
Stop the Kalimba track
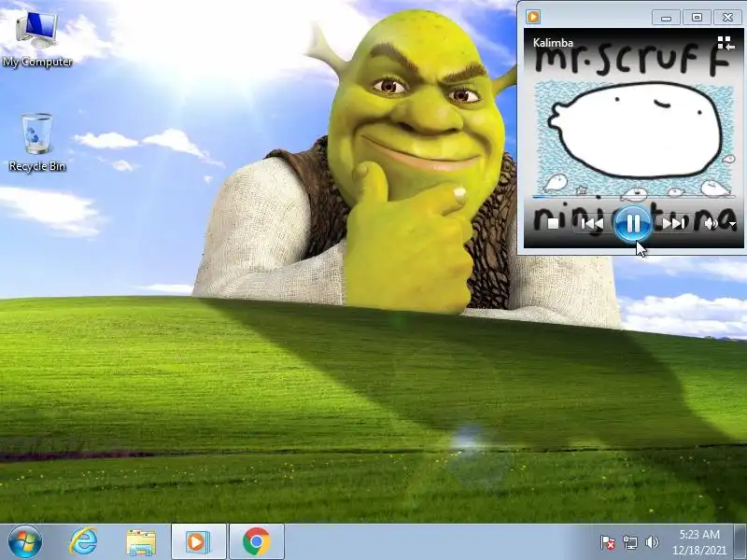coord(553,223)
